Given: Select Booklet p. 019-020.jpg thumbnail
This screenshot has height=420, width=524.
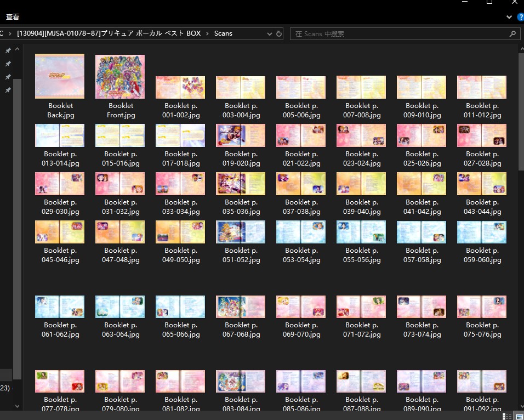Looking at the screenshot, I should tap(241, 135).
